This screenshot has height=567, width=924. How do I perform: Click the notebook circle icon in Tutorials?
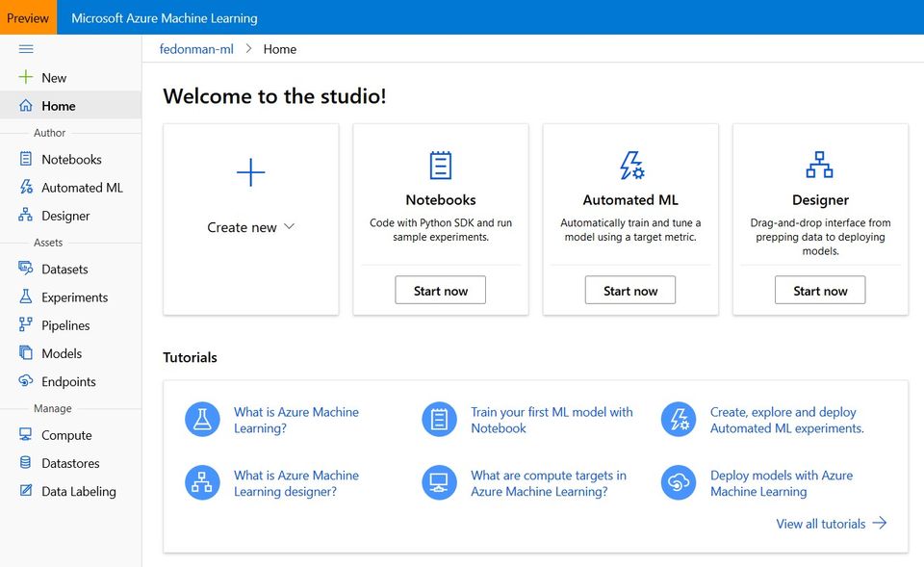[x=440, y=419]
